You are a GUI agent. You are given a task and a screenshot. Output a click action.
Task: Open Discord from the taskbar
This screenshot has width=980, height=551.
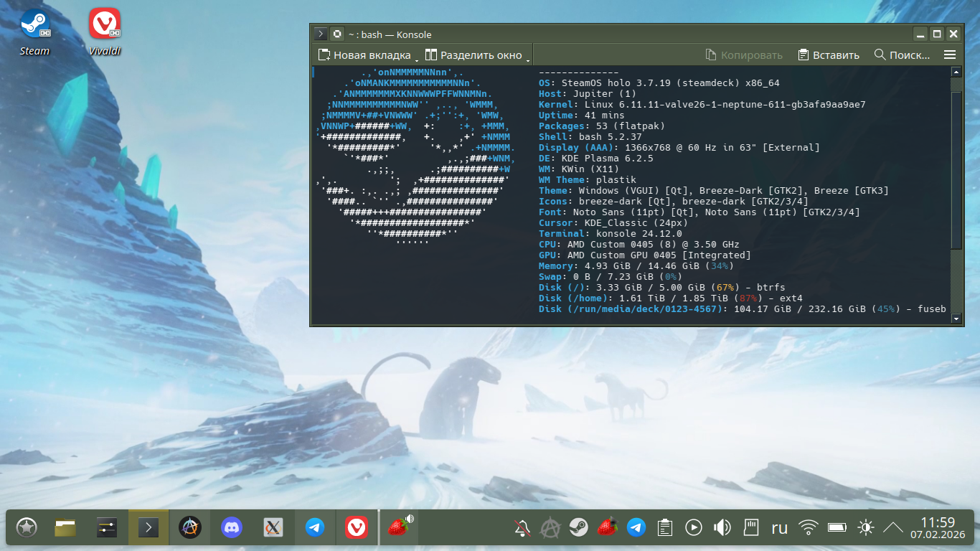coord(231,528)
